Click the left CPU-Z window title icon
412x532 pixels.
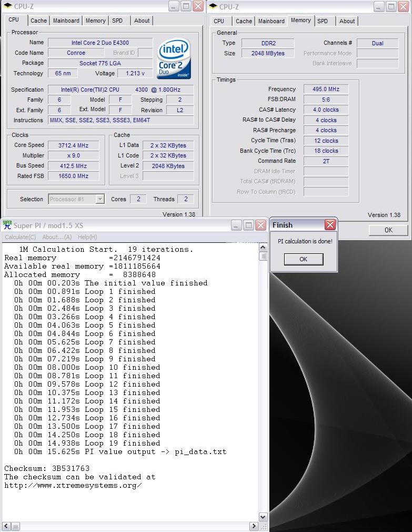coord(7,6)
